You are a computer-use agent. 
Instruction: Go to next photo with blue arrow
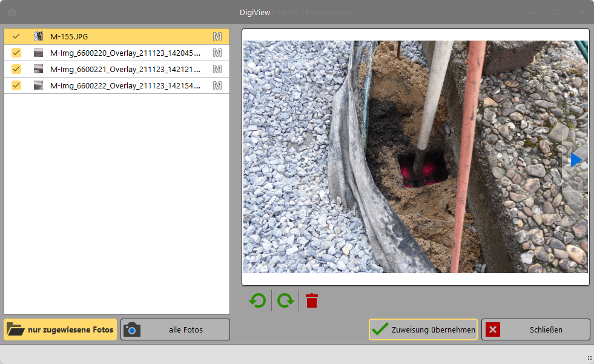pyautogui.click(x=575, y=160)
